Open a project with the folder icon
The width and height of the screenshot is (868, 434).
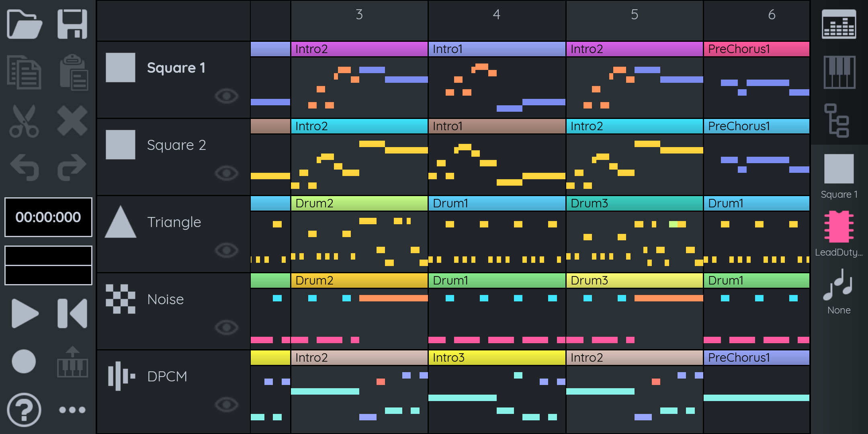24,24
